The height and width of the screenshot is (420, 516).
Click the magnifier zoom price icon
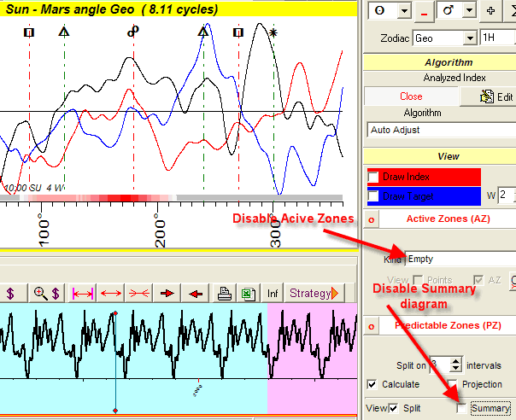point(45,293)
